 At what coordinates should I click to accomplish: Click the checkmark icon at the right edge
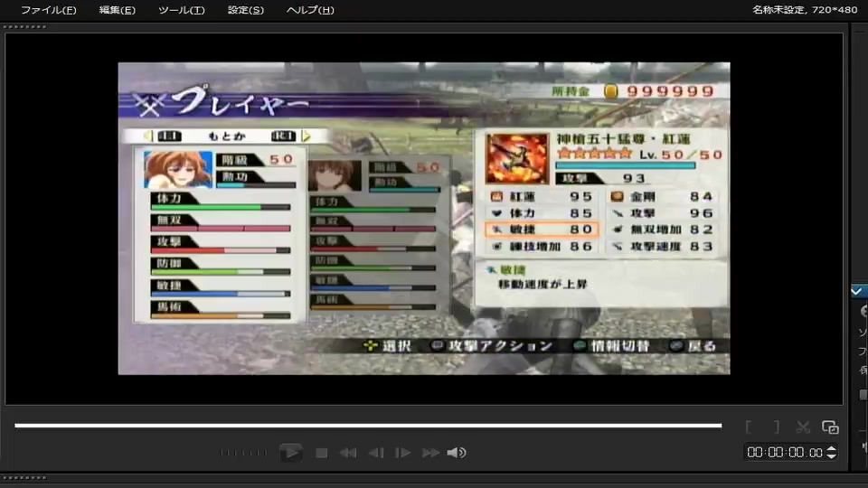click(x=857, y=291)
